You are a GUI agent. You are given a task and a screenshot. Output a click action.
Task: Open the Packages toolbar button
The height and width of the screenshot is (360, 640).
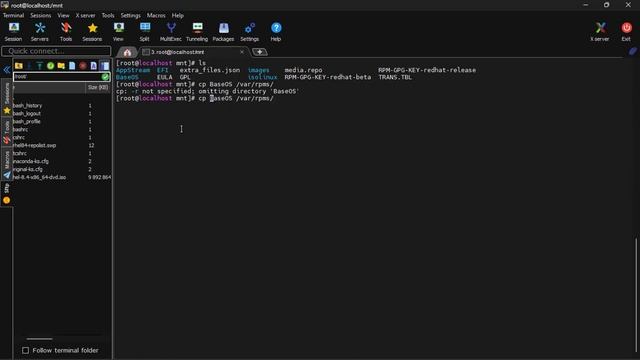[x=223, y=32]
